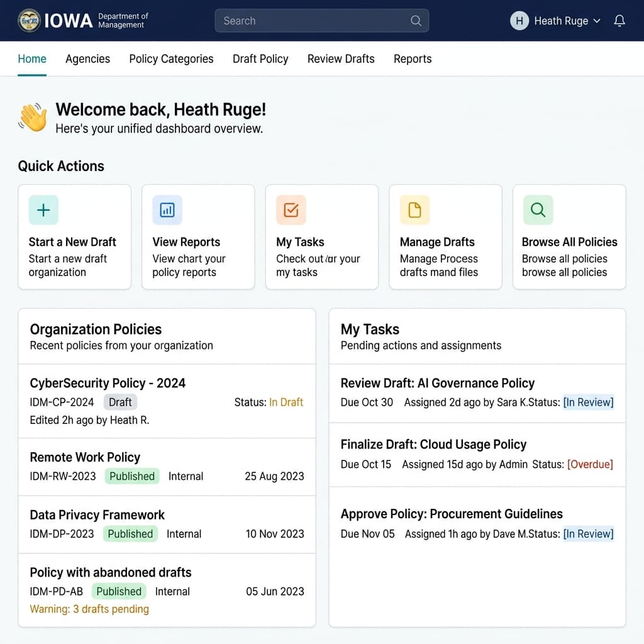644x644 pixels.
Task: Open the View Reports chart icon
Action: pos(167,210)
